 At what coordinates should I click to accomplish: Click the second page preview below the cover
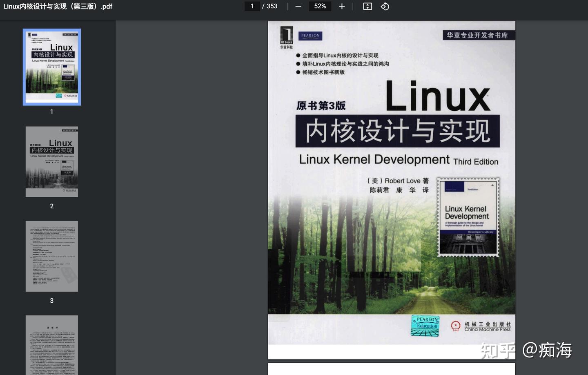391,368
